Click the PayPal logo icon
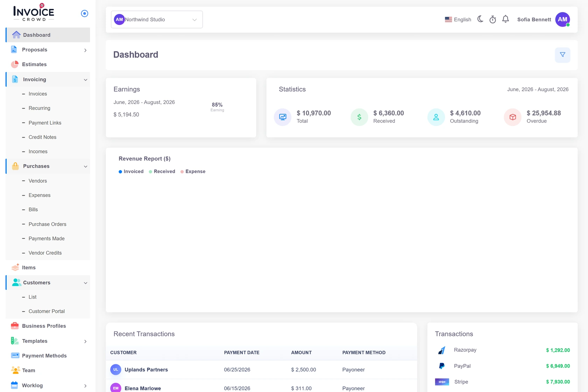This screenshot has height=392, width=588. click(x=442, y=366)
